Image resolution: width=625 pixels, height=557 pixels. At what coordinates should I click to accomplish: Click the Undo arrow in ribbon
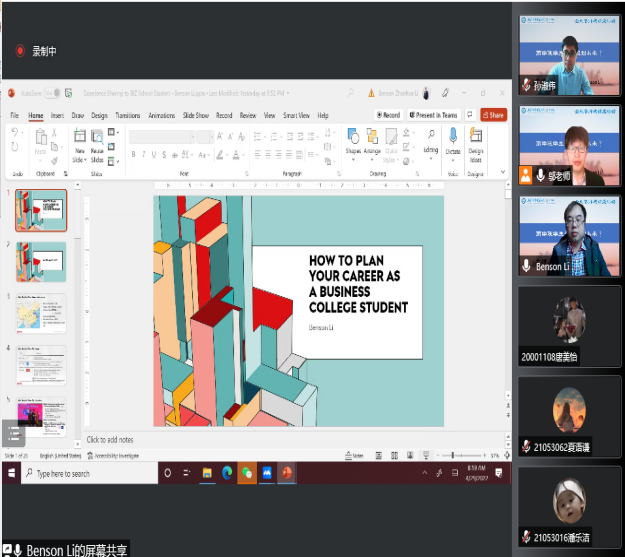(14, 134)
